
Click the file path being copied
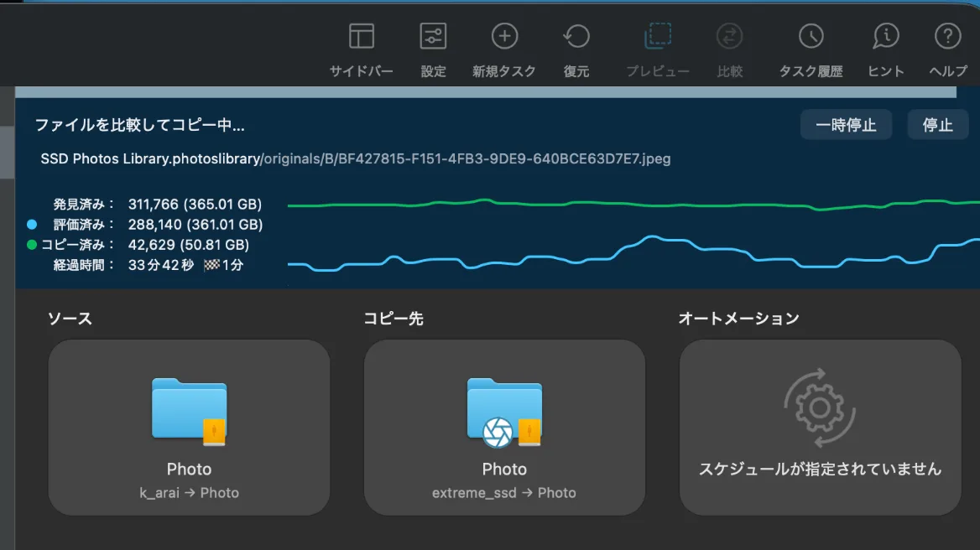(356, 158)
